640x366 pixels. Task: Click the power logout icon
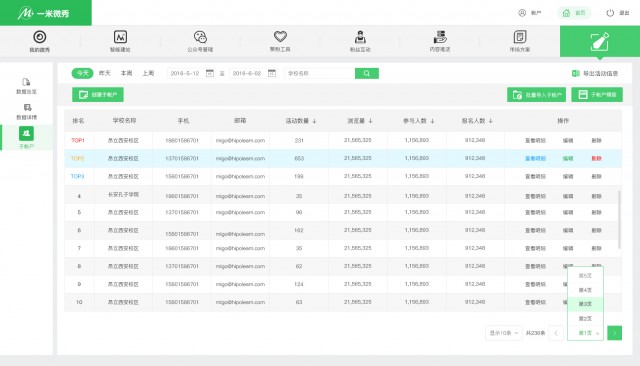[610, 13]
